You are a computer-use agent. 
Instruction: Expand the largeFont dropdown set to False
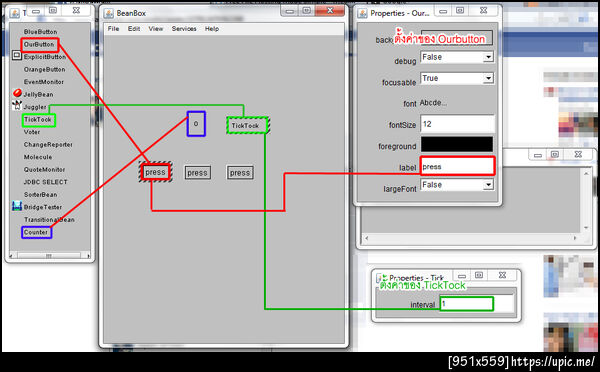(x=488, y=185)
